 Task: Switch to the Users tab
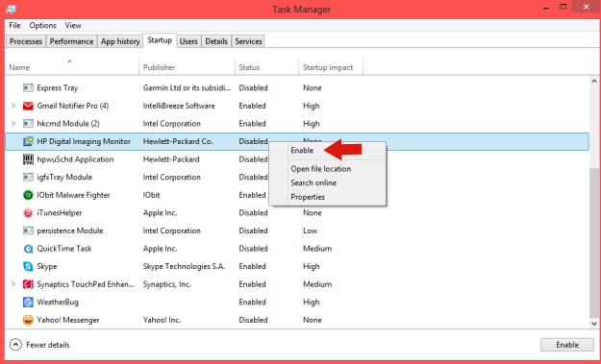pyautogui.click(x=188, y=41)
